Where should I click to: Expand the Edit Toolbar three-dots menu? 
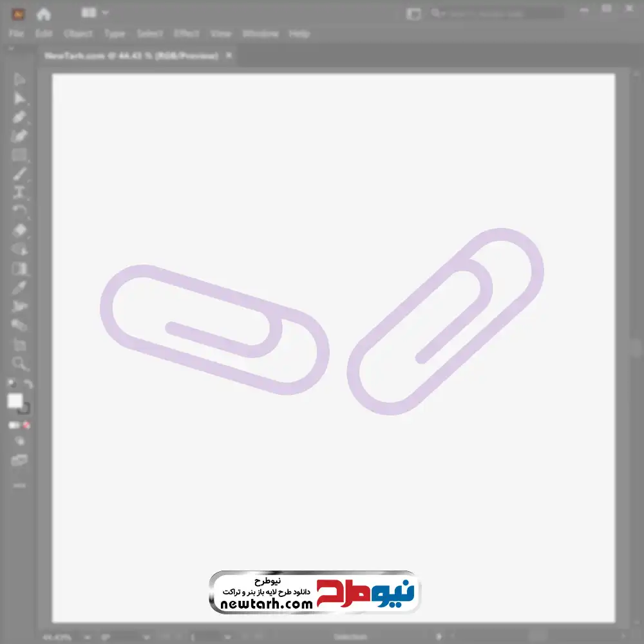[19, 485]
